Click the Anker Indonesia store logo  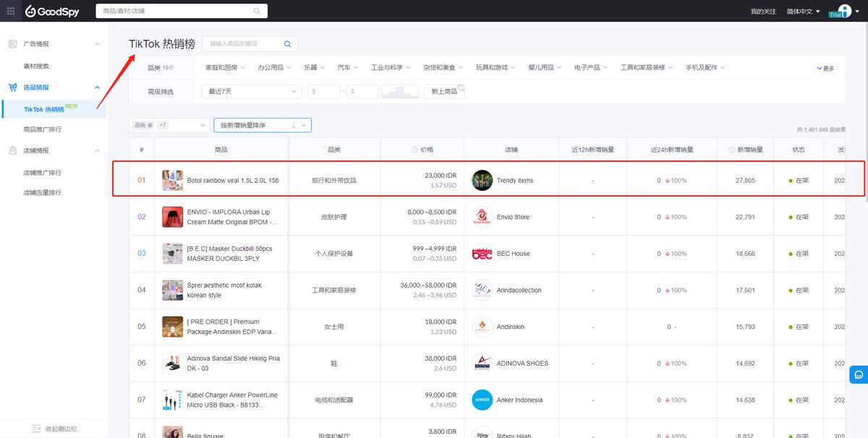482,400
